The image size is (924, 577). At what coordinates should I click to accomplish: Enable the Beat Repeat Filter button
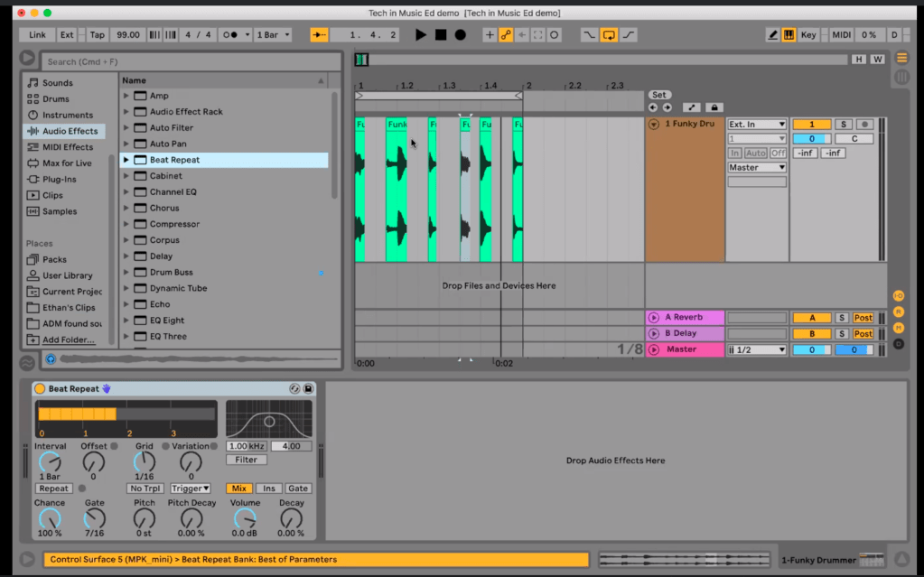pyautogui.click(x=246, y=460)
